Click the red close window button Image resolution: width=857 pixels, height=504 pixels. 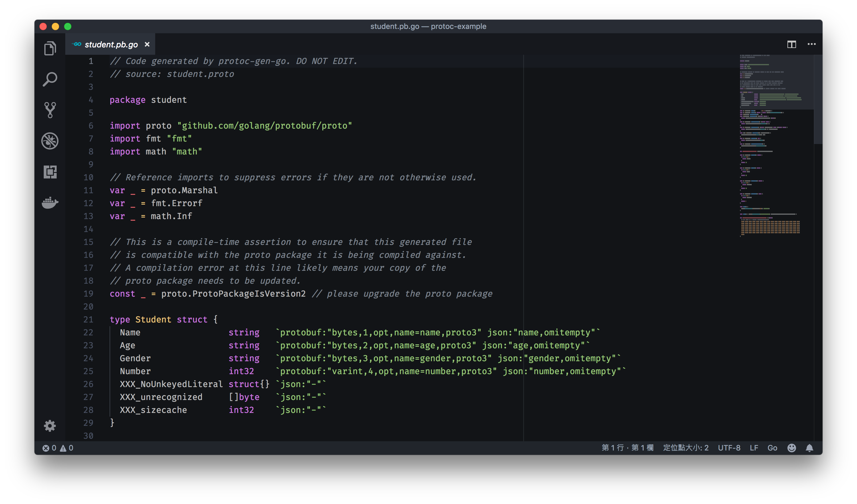(x=43, y=26)
